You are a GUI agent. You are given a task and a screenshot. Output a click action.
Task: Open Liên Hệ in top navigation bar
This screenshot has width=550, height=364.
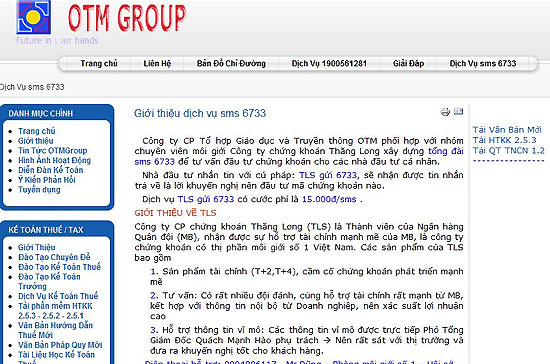157,63
